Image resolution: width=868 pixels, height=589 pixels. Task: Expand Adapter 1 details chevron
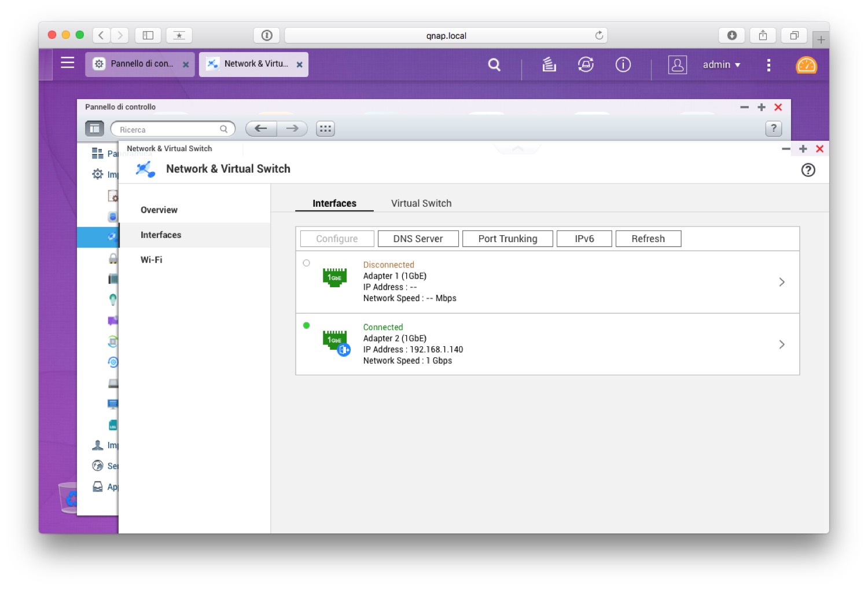click(782, 282)
